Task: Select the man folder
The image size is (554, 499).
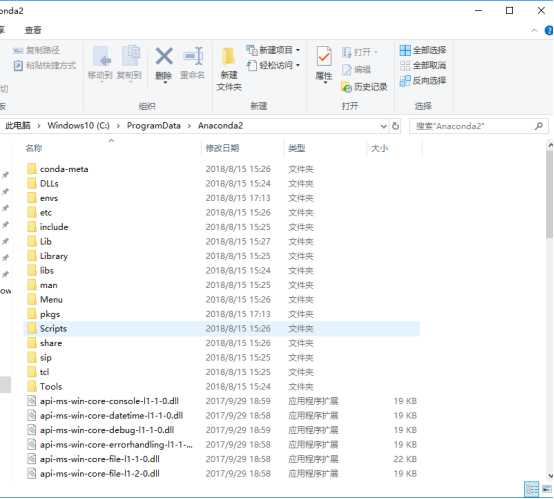Action: (222, 285)
